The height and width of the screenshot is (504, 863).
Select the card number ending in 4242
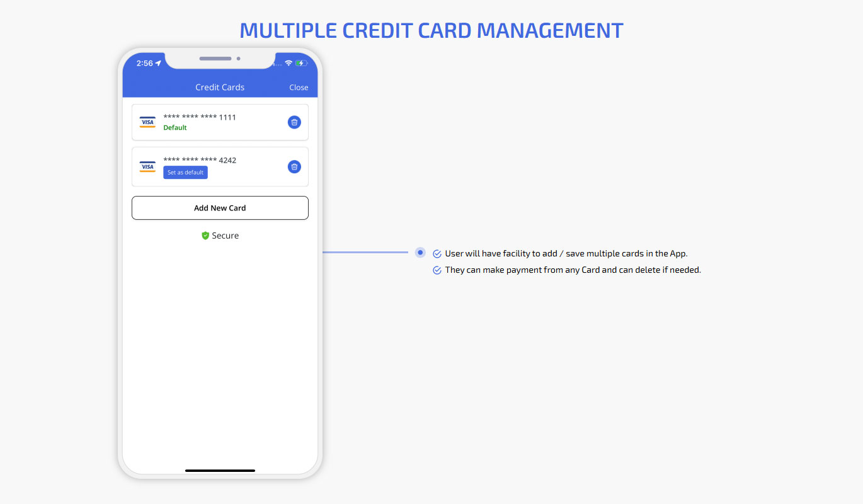[200, 160]
